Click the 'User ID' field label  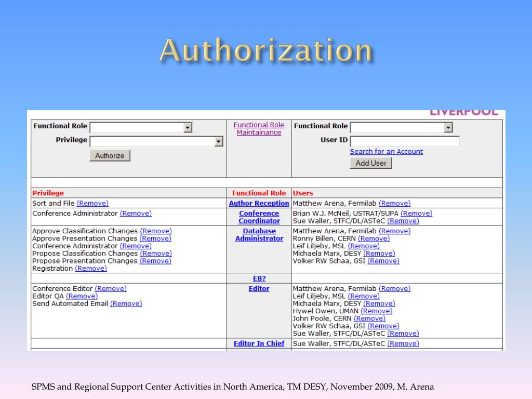coord(334,140)
